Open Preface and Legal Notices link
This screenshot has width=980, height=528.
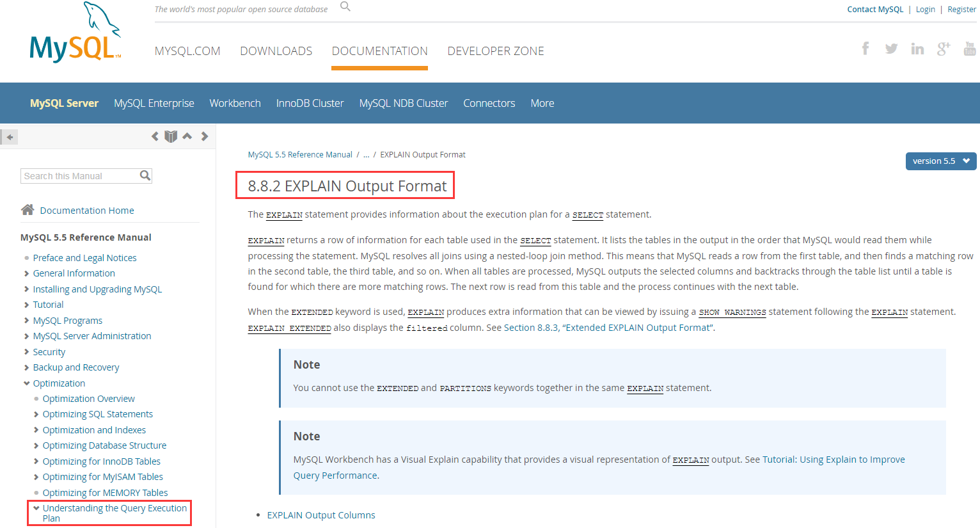(x=85, y=258)
